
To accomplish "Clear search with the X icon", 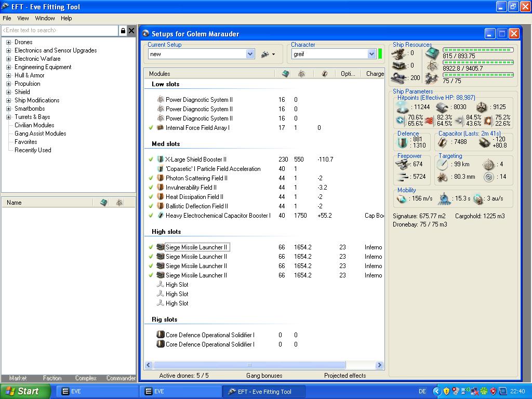I will coord(131,31).
